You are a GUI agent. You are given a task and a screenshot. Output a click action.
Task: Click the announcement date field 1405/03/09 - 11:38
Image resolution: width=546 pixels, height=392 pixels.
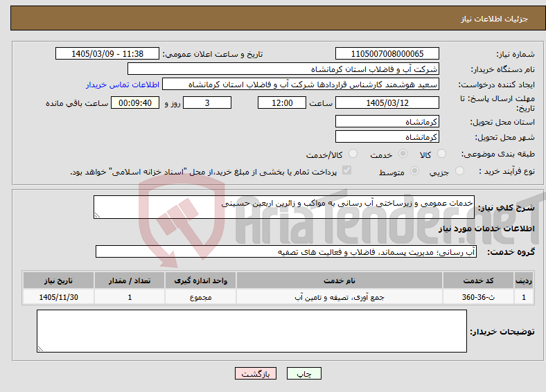(x=107, y=53)
